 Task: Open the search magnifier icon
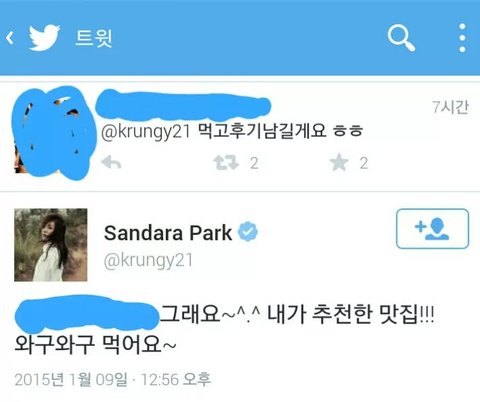(401, 38)
